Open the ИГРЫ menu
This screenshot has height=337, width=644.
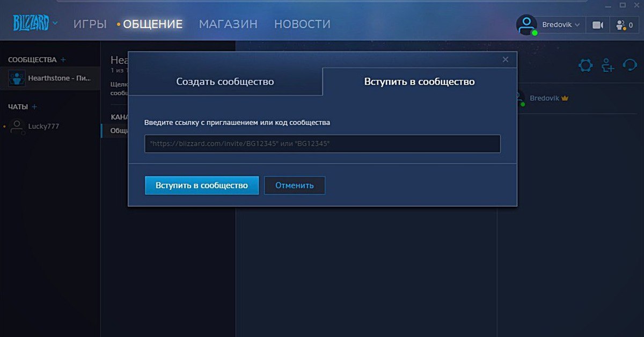point(90,24)
